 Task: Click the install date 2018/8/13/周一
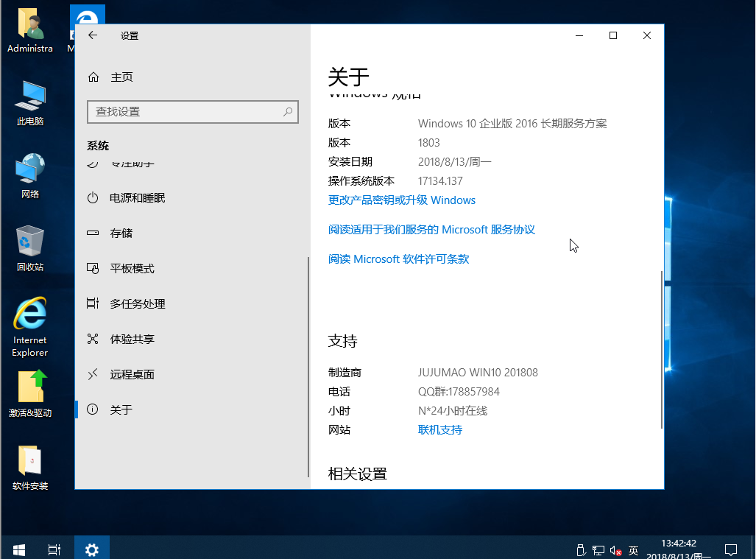coord(454,161)
